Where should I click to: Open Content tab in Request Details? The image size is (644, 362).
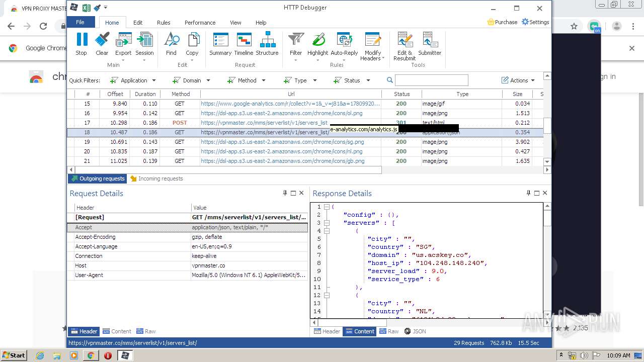117,331
